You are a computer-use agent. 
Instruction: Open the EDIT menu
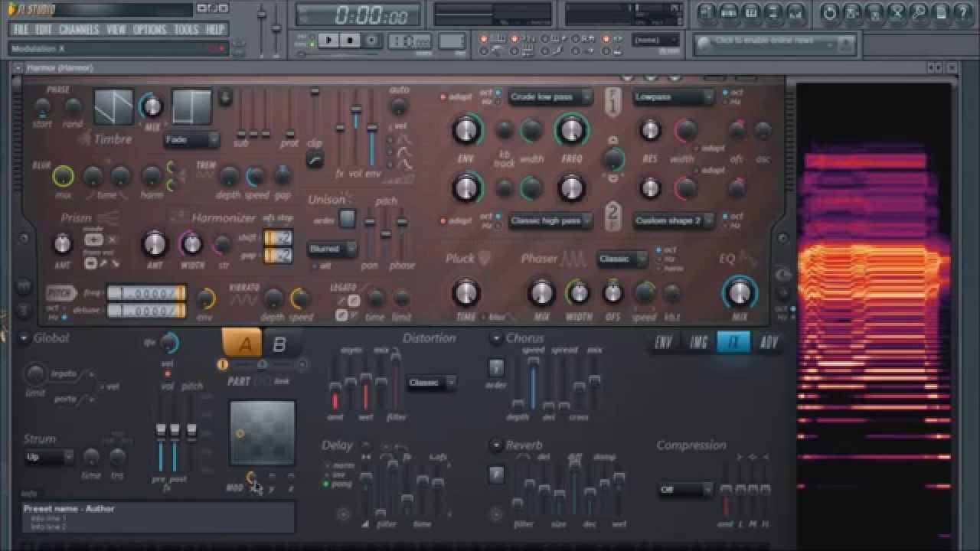[44, 30]
